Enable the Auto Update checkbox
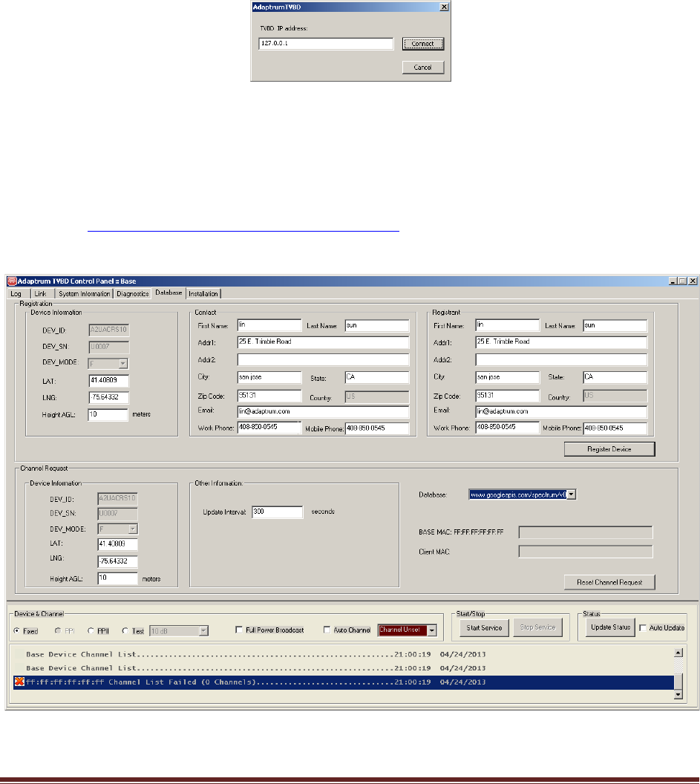This screenshot has width=700, height=784. (643, 628)
